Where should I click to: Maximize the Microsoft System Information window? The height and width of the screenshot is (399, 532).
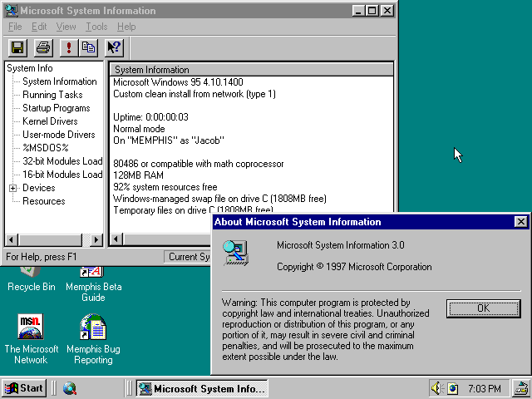pyautogui.click(x=372, y=11)
